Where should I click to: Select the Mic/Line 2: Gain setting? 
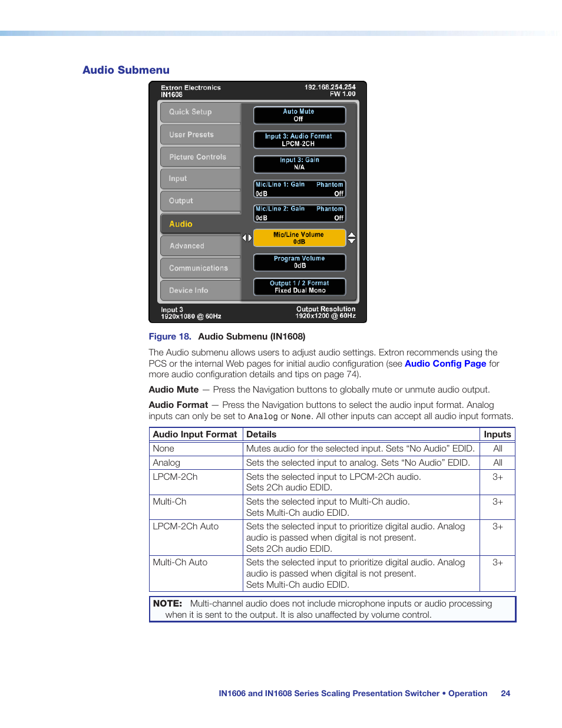pyautogui.click(x=299, y=213)
